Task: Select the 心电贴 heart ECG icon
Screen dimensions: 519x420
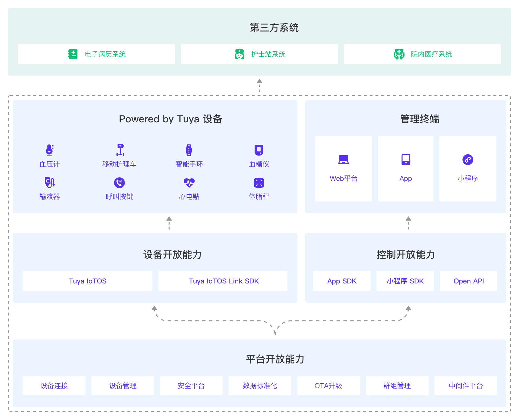Action: [189, 182]
